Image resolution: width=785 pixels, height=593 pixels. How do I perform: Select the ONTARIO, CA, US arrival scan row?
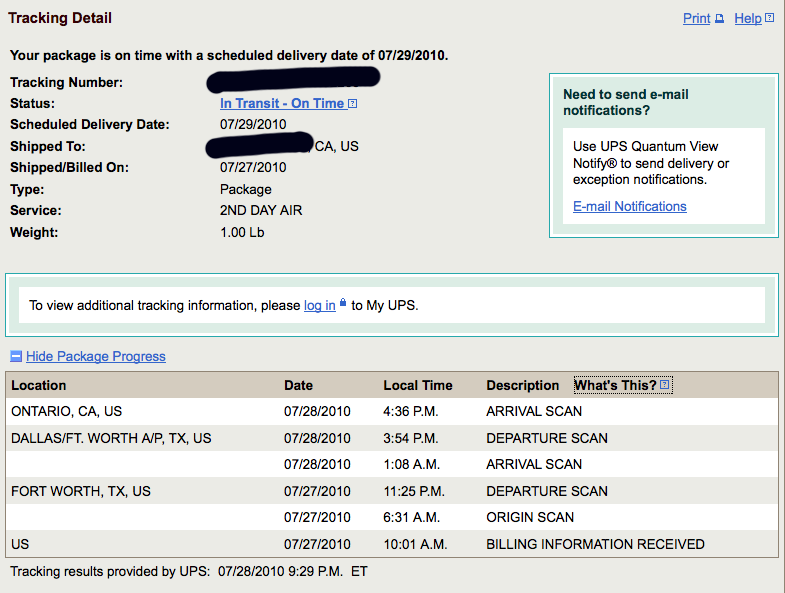pyautogui.click(x=391, y=411)
